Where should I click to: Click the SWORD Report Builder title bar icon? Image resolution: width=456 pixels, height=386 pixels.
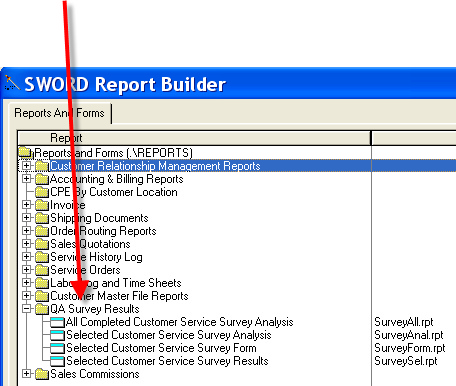click(x=12, y=83)
